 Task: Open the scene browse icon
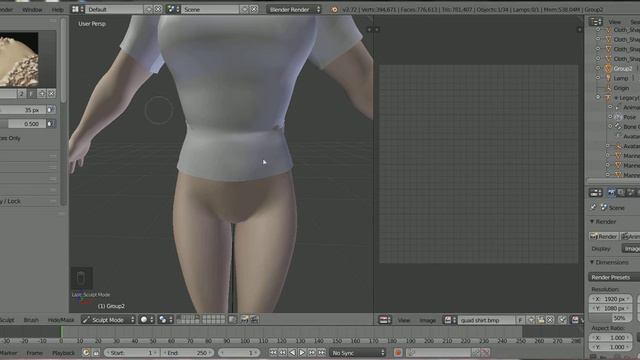(x=173, y=9)
